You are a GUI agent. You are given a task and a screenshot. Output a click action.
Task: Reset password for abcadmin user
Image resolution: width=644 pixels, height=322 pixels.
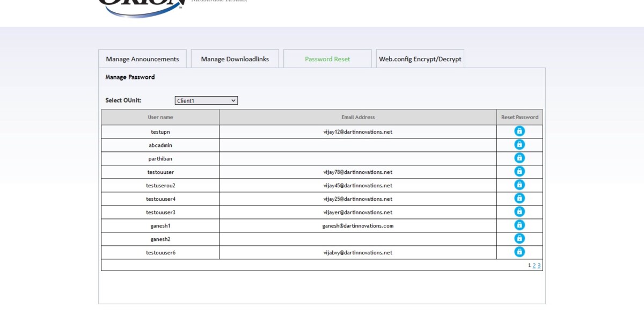519,144
